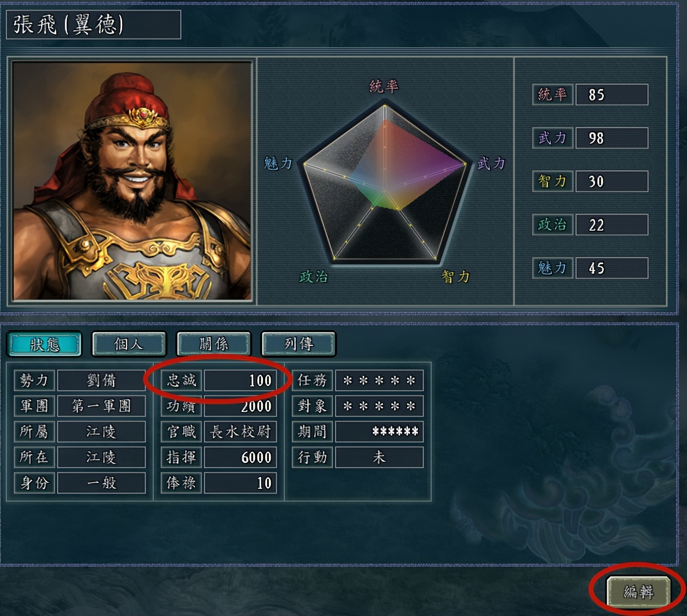The width and height of the screenshot is (687, 616).
Task: Switch to the 狀態 tab
Action: pyautogui.click(x=44, y=343)
